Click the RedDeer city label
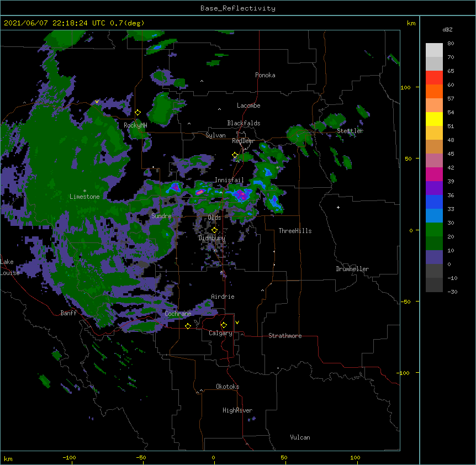476x465 pixels. click(243, 141)
